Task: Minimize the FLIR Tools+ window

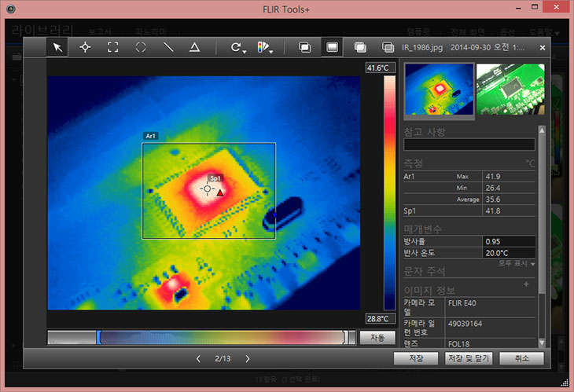Action: pyautogui.click(x=518, y=8)
